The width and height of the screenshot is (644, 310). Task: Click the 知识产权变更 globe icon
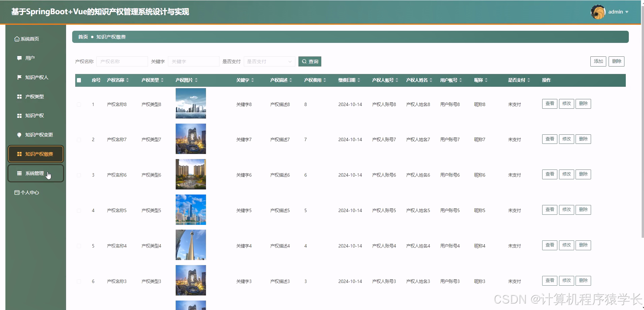coord(19,134)
